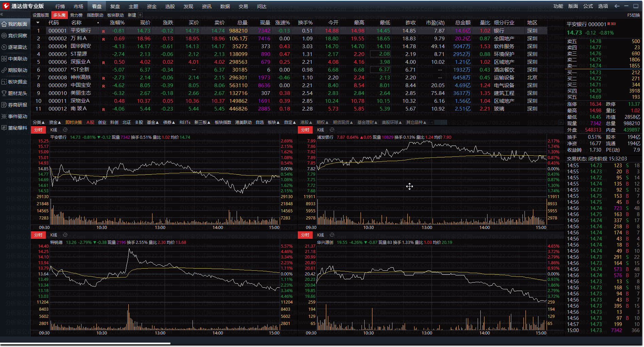Viewport: 644px width, 347px height.
Task: Open 题材龙头 in the sidebar
Action: click(14, 93)
